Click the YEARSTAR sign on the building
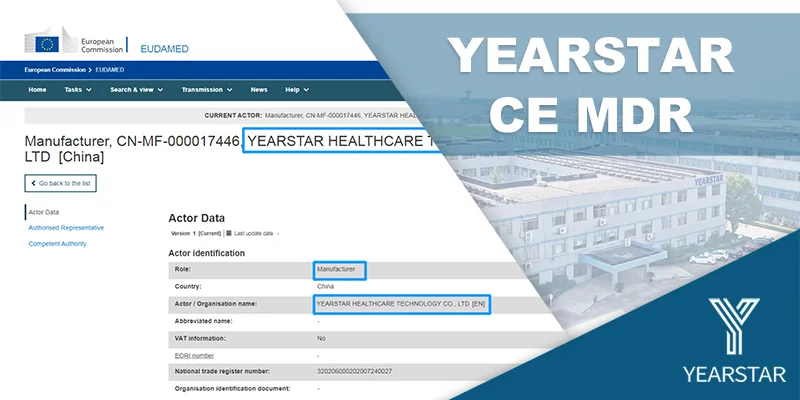 pos(709,181)
